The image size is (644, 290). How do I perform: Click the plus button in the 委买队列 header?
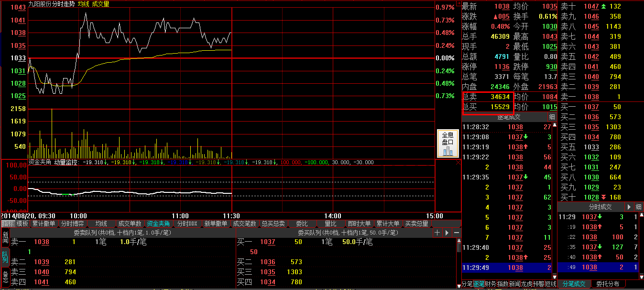tap(437, 233)
